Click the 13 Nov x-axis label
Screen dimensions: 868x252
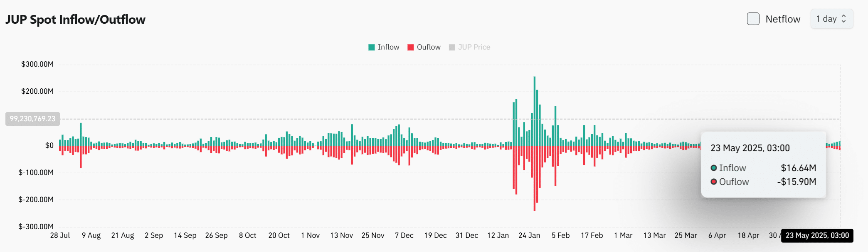pyautogui.click(x=341, y=235)
